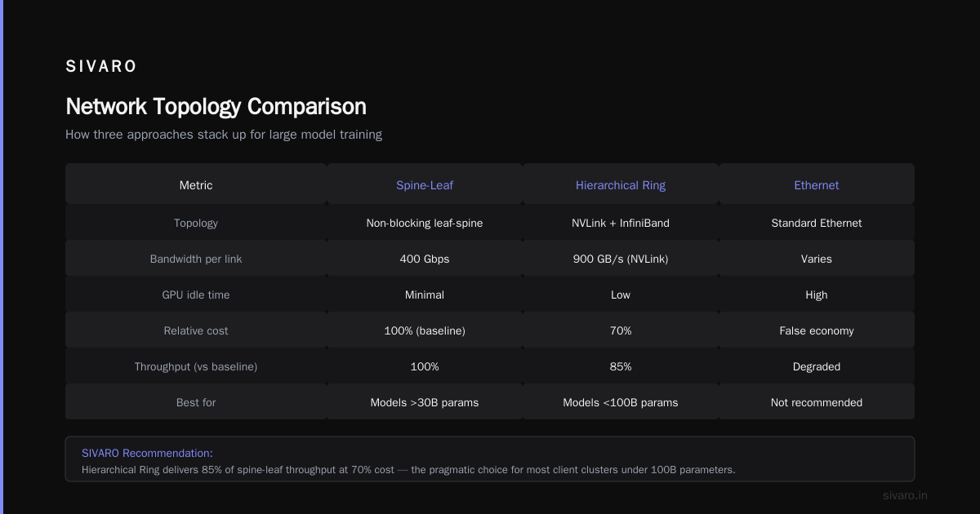The image size is (980, 514).
Task: Select the Throughput (vs baseline) label
Action: click(196, 366)
